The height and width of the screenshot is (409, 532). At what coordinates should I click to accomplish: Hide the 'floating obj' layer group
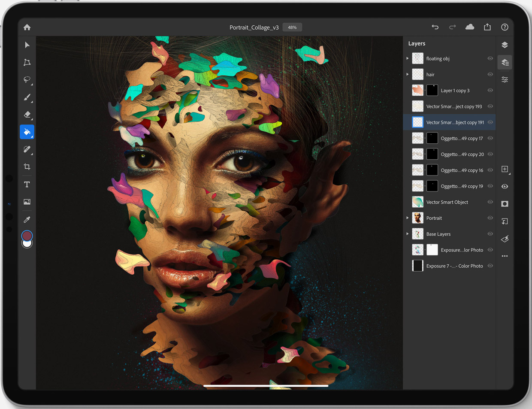(x=490, y=58)
